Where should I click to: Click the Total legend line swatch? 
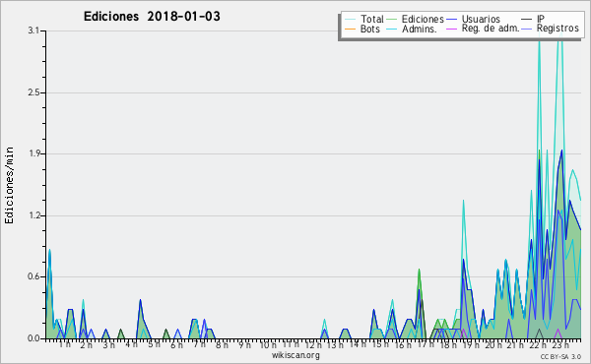pyautogui.click(x=350, y=20)
